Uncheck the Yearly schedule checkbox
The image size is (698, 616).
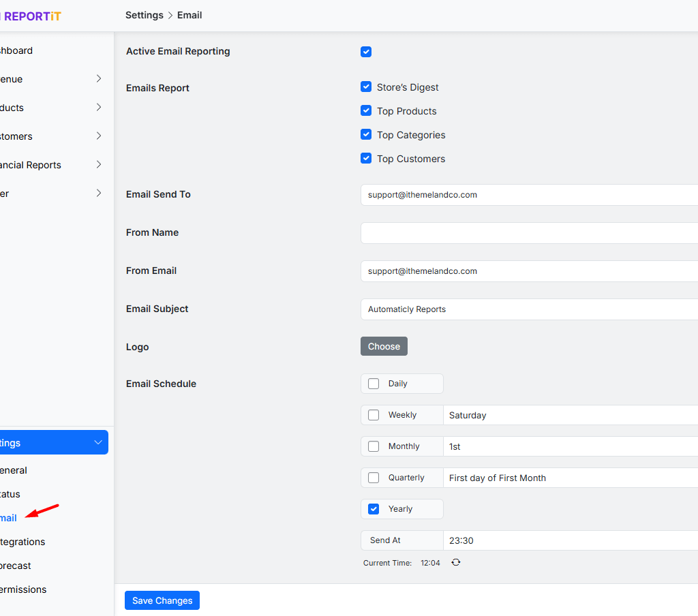coord(374,509)
